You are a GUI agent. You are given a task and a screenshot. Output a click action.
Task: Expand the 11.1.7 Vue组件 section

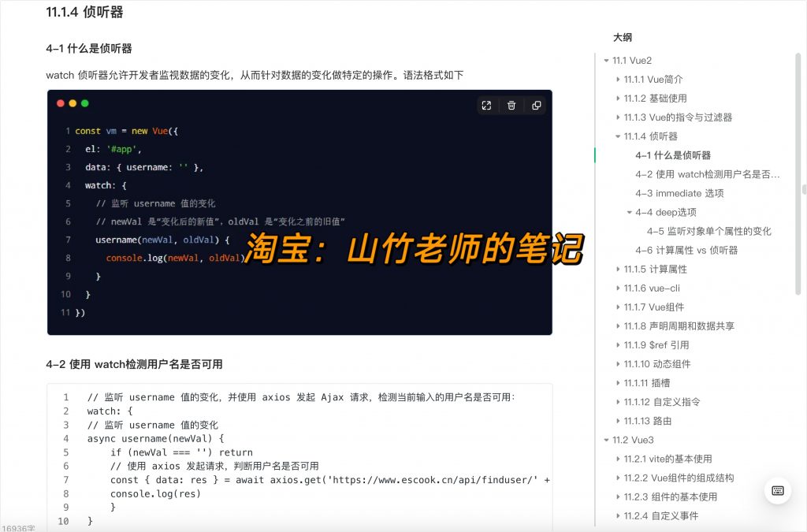[x=617, y=307]
